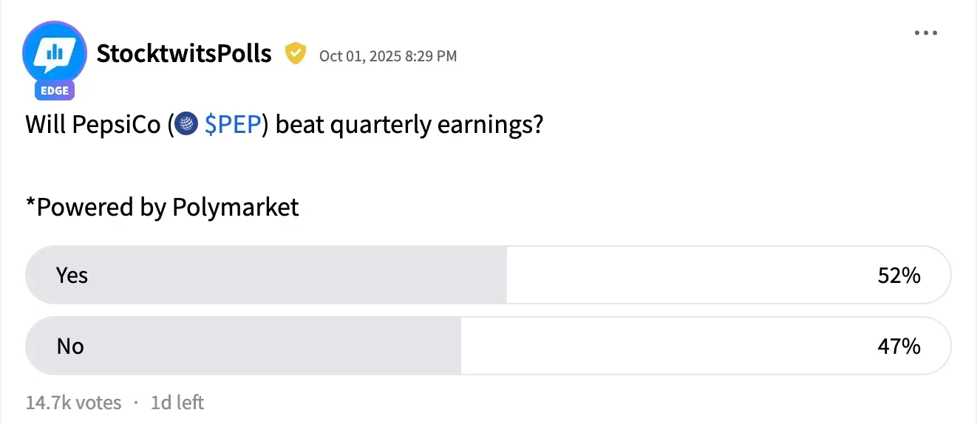This screenshot has width=980, height=424.
Task: Click the 52% result label
Action: [899, 276]
